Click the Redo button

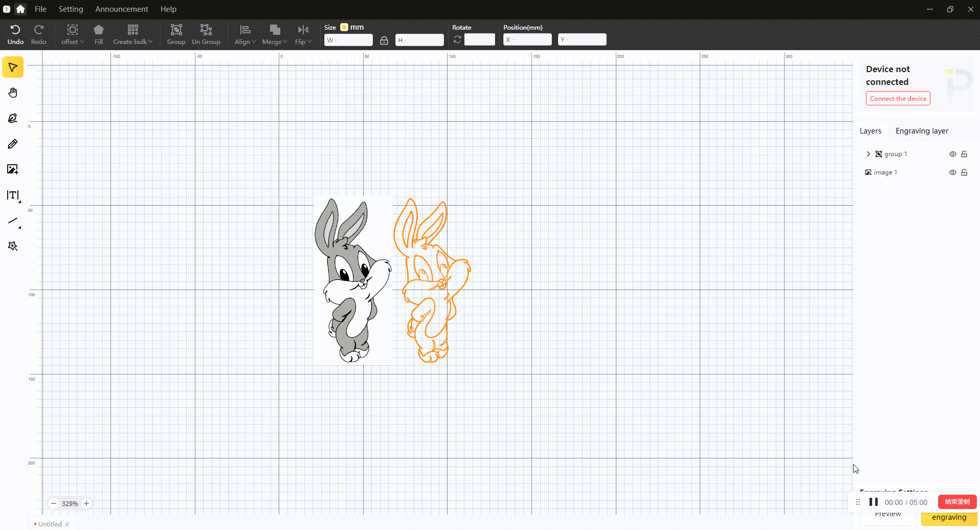coord(38,34)
